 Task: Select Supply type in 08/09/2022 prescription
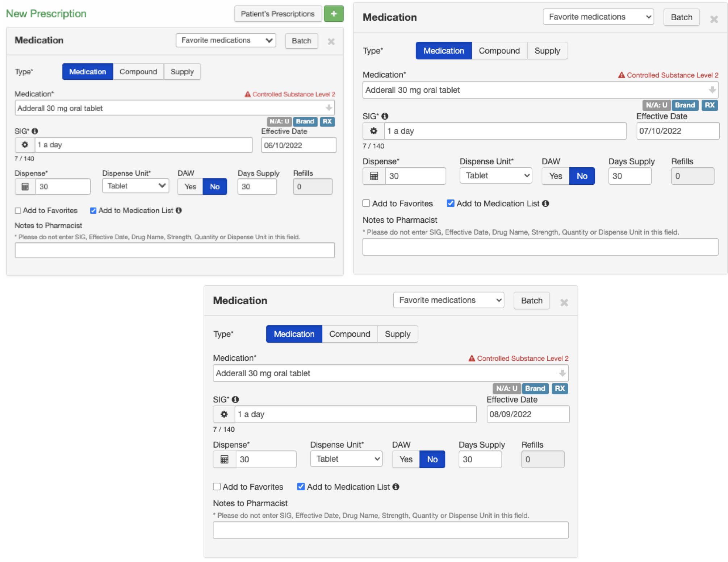398,334
